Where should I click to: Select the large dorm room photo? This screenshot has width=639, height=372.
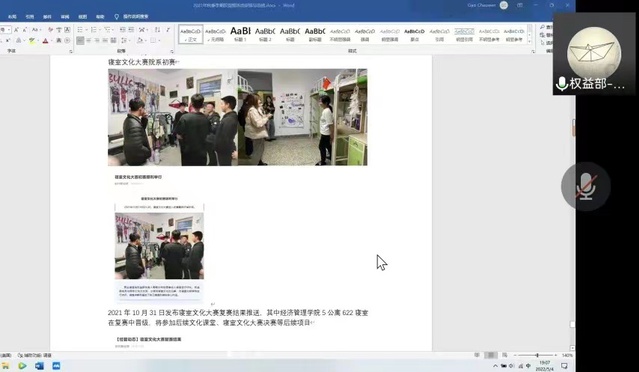[x=238, y=117]
